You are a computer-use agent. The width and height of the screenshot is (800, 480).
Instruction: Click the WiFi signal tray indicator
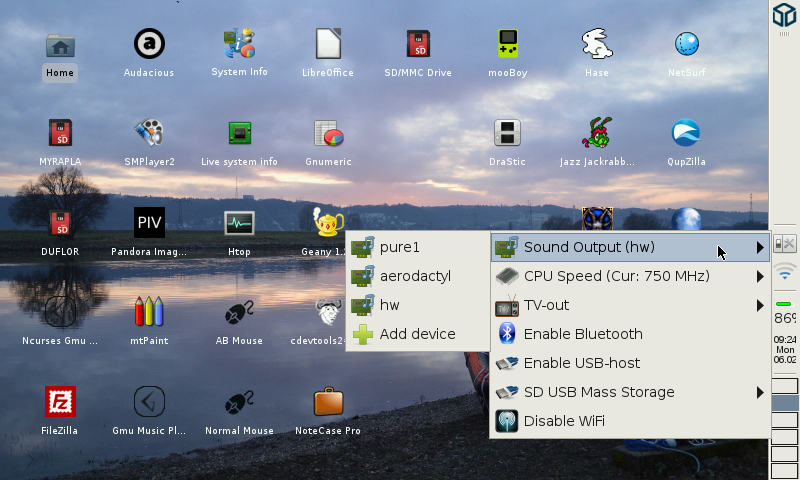click(785, 273)
